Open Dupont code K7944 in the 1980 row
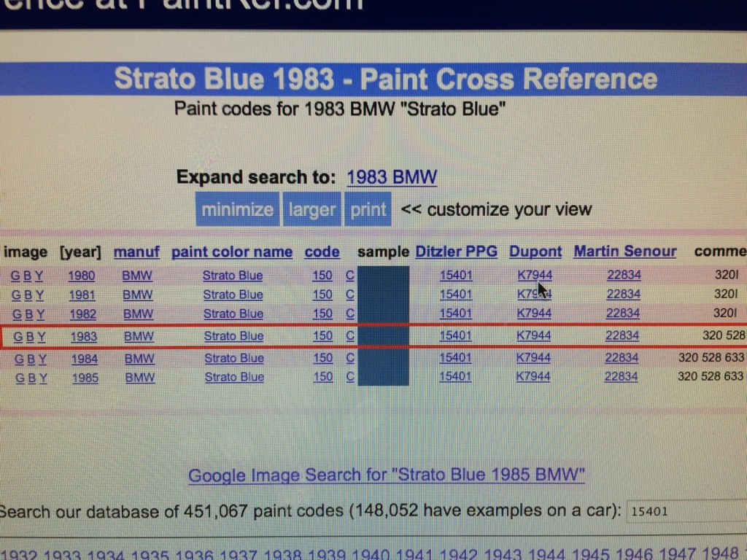This screenshot has width=747, height=560. pyautogui.click(x=534, y=276)
